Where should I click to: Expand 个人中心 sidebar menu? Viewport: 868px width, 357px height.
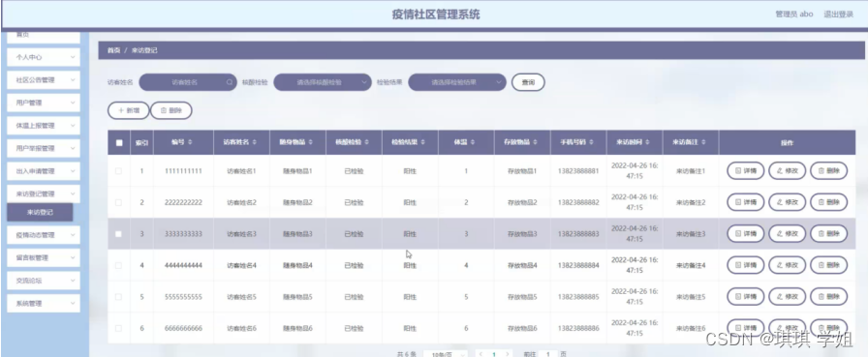point(44,57)
